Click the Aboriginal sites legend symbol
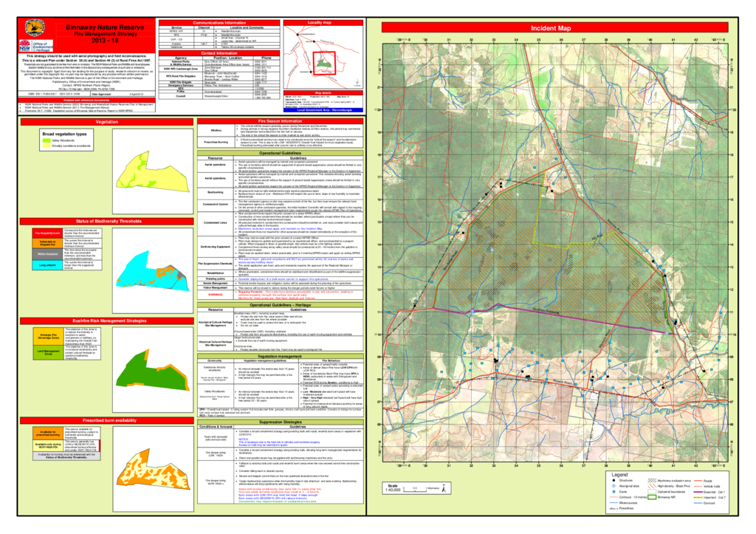Screen dimensions: 756x534 614,486
